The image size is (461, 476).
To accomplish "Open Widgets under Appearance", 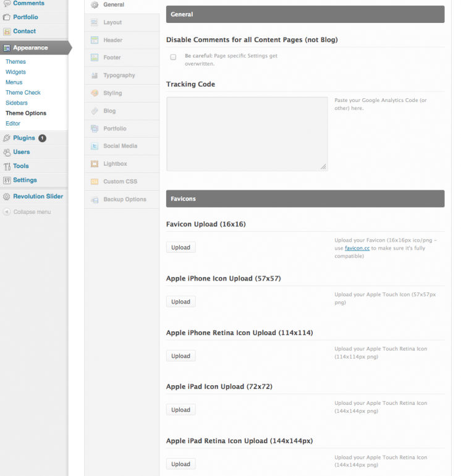I will coord(16,72).
